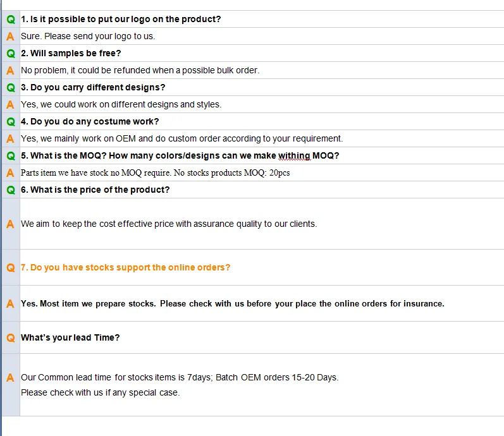Click the orange A icon next to 'Sure. Please send your logo'

point(11,36)
